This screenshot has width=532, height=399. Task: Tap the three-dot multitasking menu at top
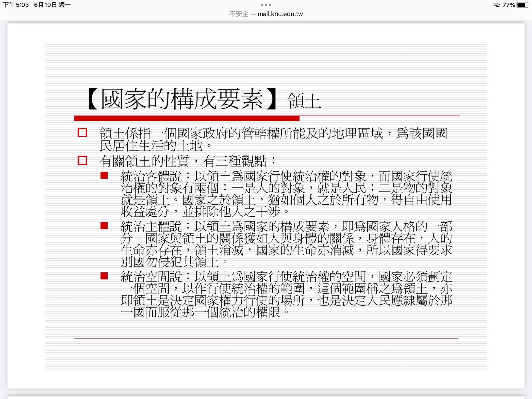point(266,5)
